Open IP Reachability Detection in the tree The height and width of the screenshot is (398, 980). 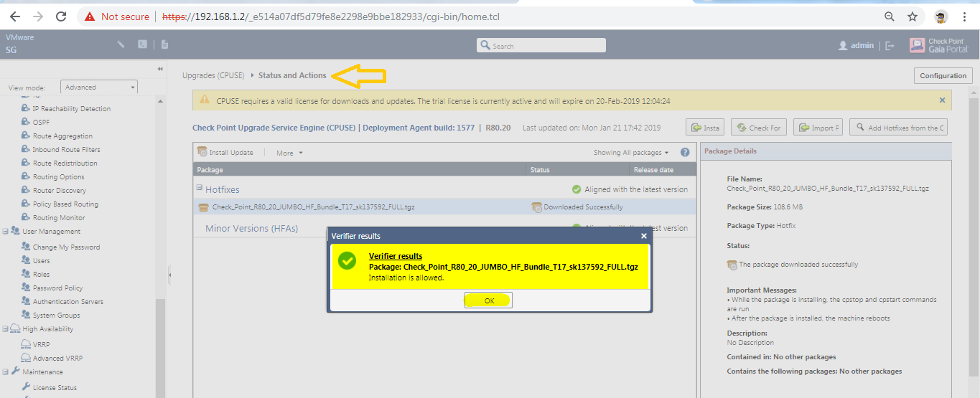coord(71,109)
